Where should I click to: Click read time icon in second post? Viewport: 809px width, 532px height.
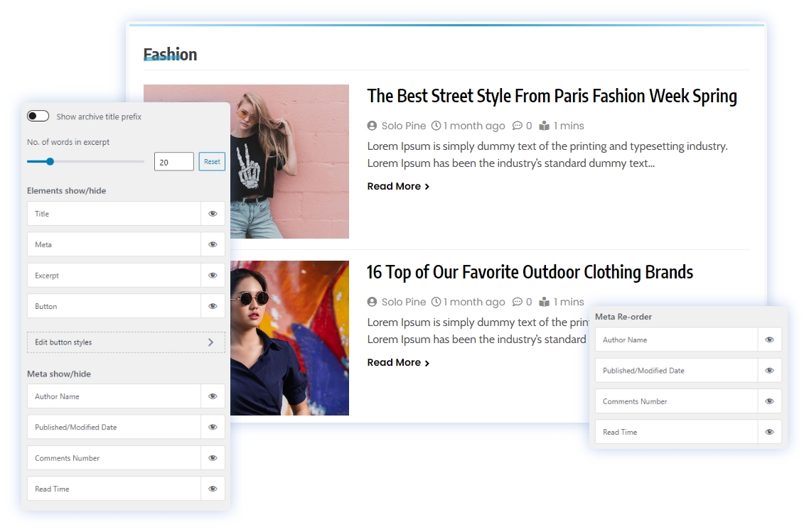[545, 302]
